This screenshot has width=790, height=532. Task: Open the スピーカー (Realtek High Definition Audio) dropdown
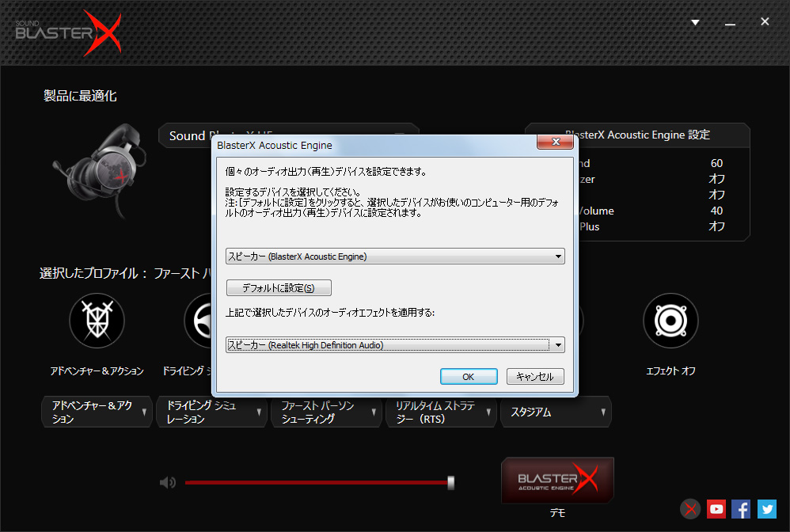click(395, 345)
